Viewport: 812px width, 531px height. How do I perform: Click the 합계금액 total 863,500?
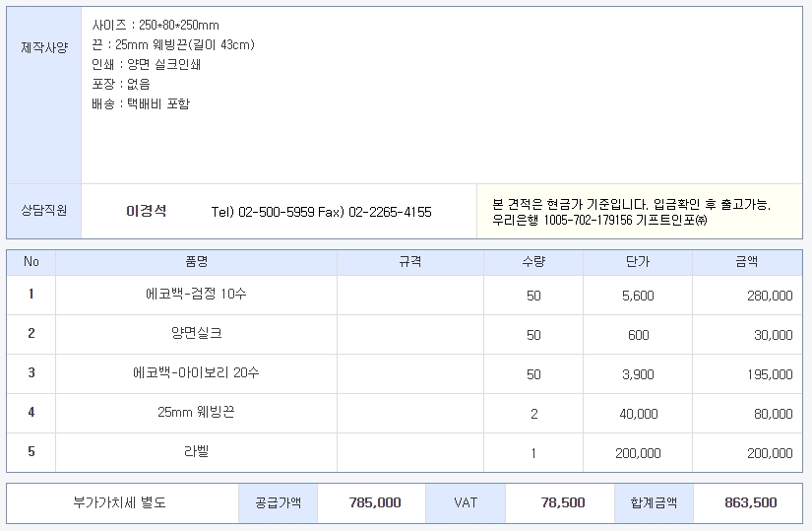(750, 502)
